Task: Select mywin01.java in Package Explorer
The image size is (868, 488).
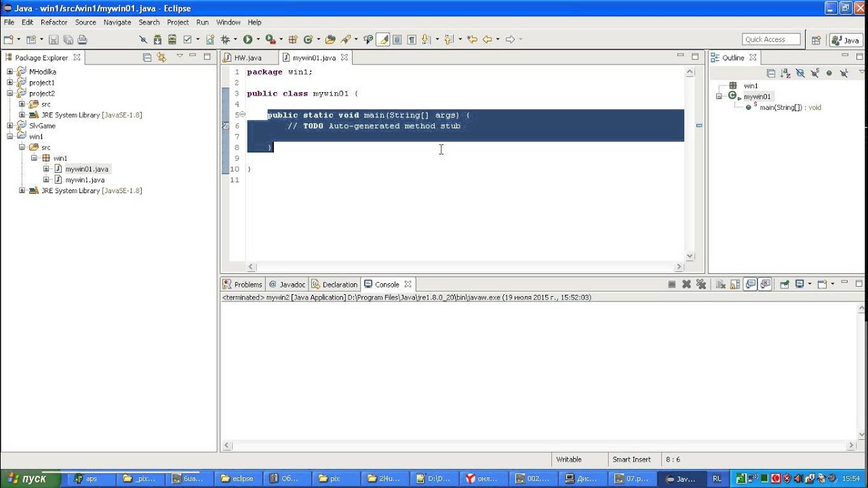Action: [x=87, y=169]
